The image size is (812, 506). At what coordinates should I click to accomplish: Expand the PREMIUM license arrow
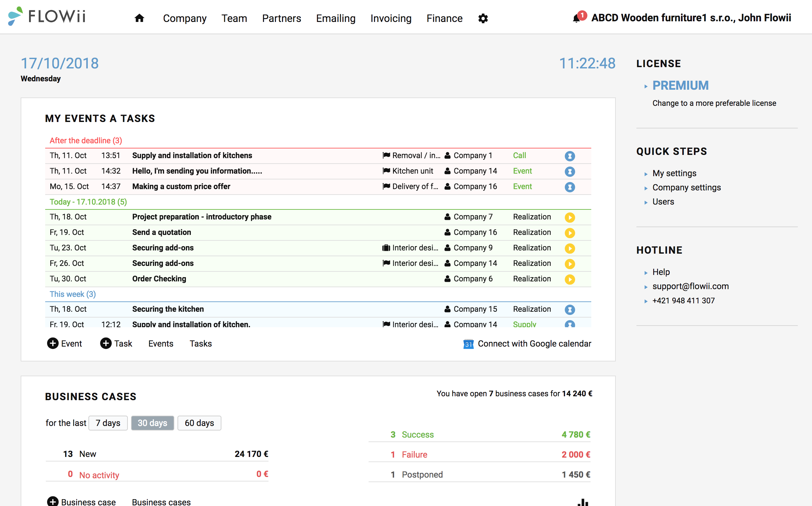pos(646,86)
